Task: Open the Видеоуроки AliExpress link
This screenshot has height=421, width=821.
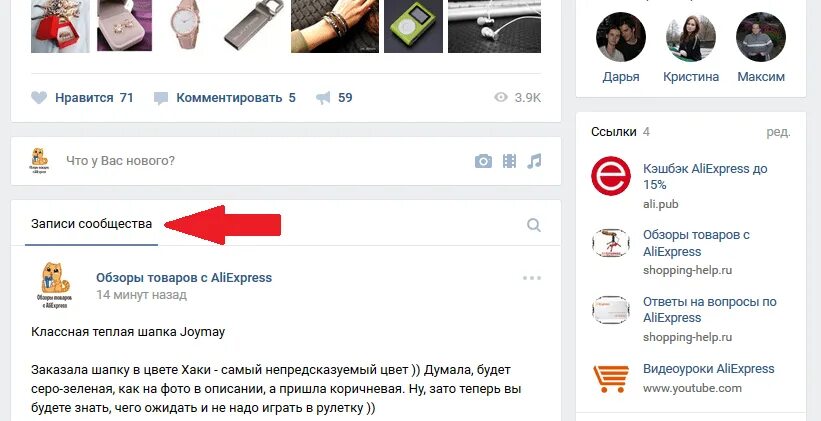Action: pos(708,369)
